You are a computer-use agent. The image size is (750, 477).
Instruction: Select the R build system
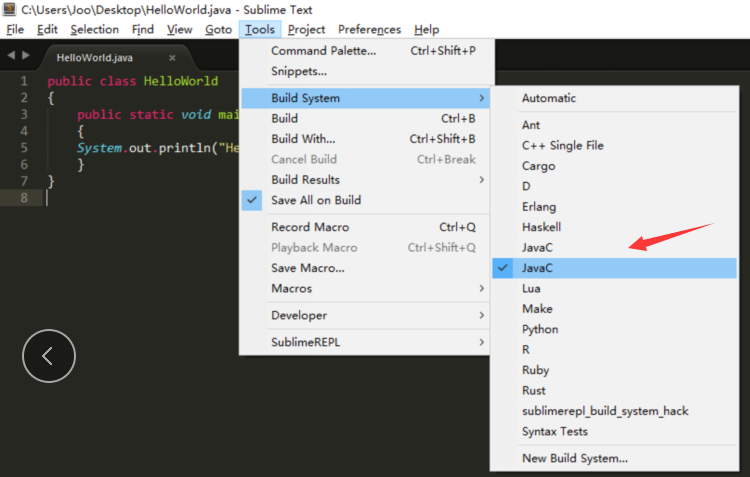(615, 350)
